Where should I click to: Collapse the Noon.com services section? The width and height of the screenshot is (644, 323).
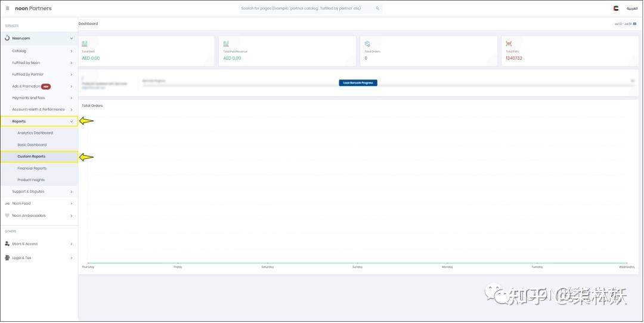click(72, 38)
